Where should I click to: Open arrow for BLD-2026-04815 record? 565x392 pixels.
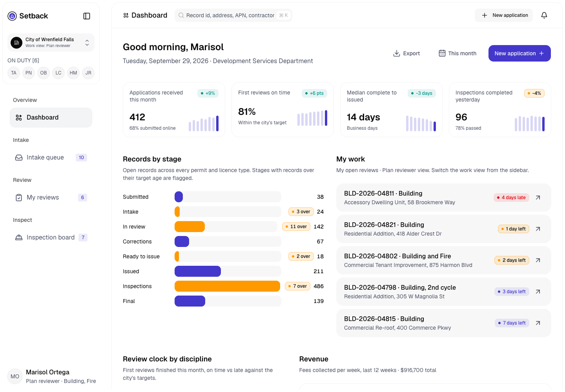(538, 323)
